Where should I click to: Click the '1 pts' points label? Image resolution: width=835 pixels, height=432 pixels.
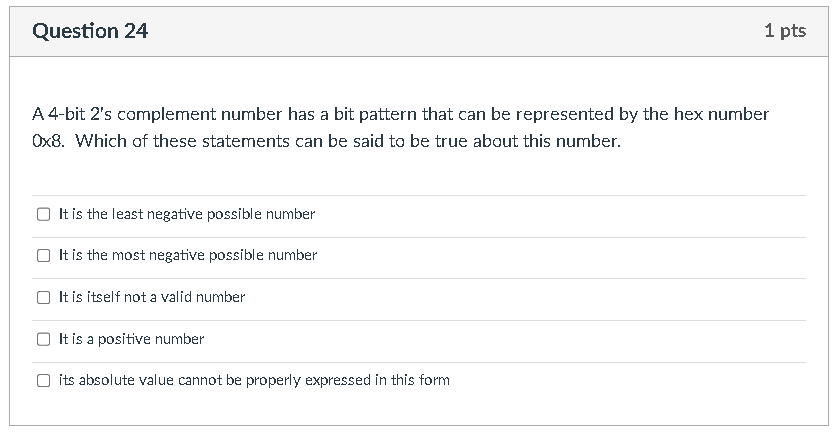click(785, 30)
